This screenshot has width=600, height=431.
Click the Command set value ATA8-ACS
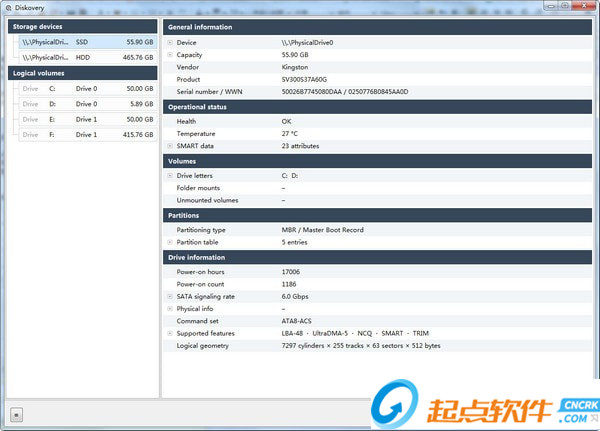(x=297, y=321)
